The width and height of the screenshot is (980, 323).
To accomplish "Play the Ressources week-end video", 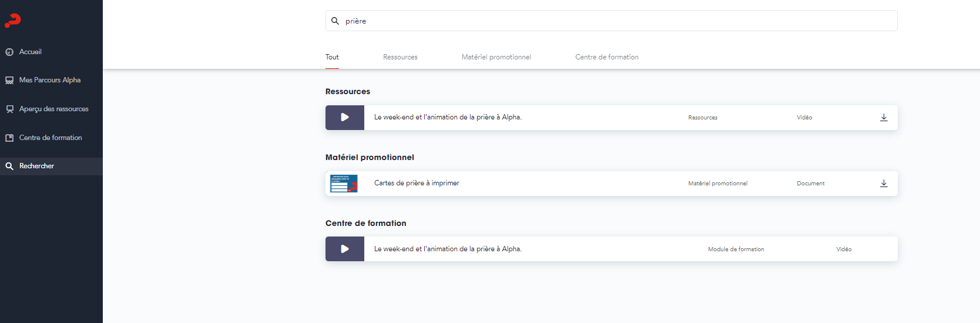I will (x=345, y=118).
